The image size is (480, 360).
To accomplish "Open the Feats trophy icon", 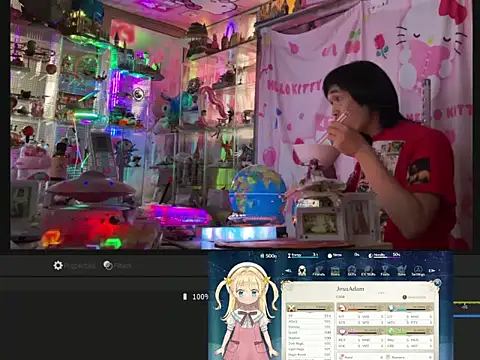I will click(385, 270).
